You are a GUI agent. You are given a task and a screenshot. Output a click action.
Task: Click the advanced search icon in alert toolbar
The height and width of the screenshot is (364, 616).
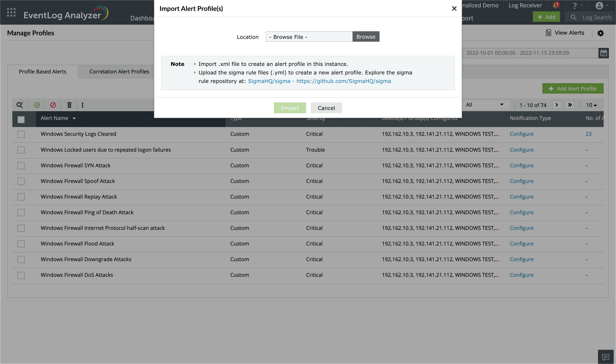coord(20,105)
